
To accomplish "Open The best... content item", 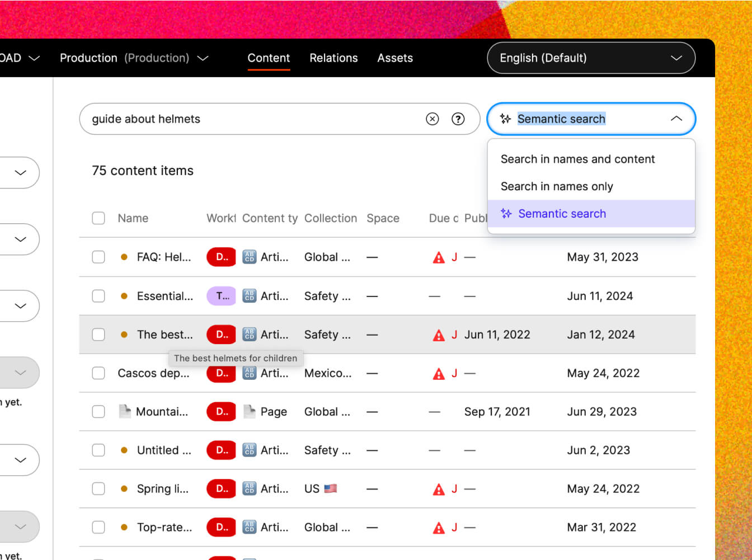I will click(164, 335).
